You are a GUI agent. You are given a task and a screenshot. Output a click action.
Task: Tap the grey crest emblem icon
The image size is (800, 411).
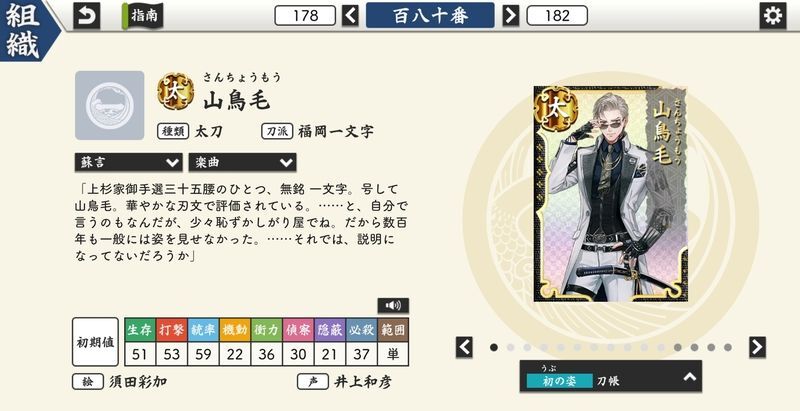click(x=110, y=106)
